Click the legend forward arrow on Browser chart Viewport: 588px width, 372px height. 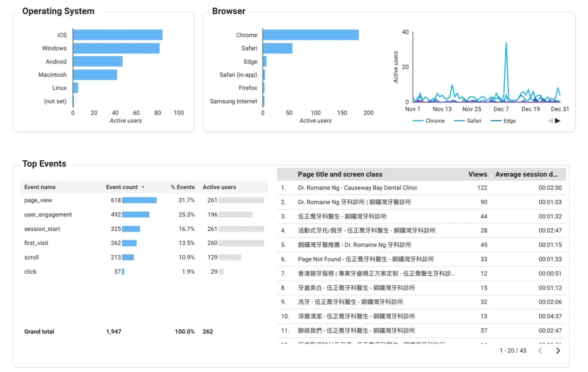coord(558,120)
